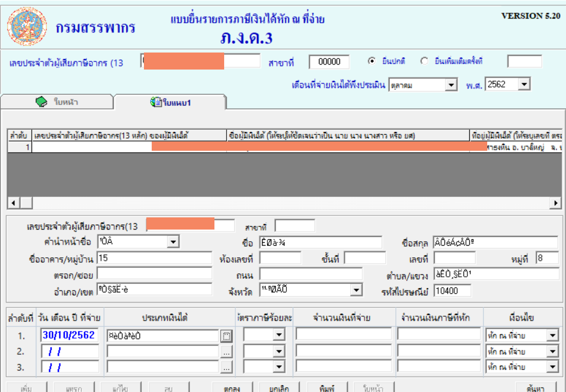The width and height of the screenshot is (566, 392).
Task: Open row 2 เงื่อนไข condition dropdown
Action: tap(552, 351)
